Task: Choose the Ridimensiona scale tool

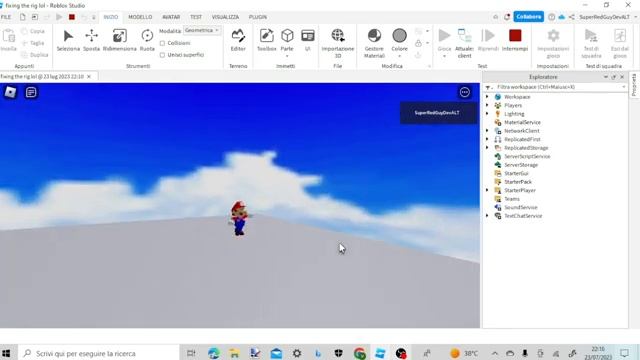Action: tap(120, 40)
